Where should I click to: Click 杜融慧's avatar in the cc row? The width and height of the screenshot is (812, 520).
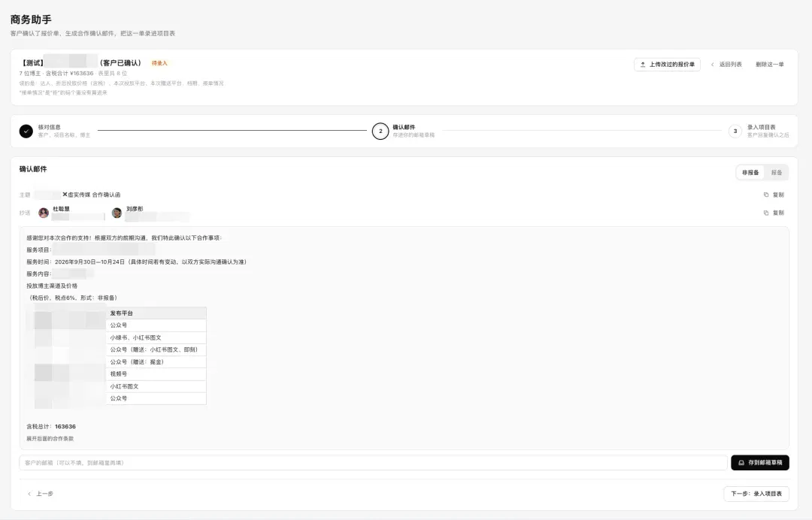(x=44, y=213)
